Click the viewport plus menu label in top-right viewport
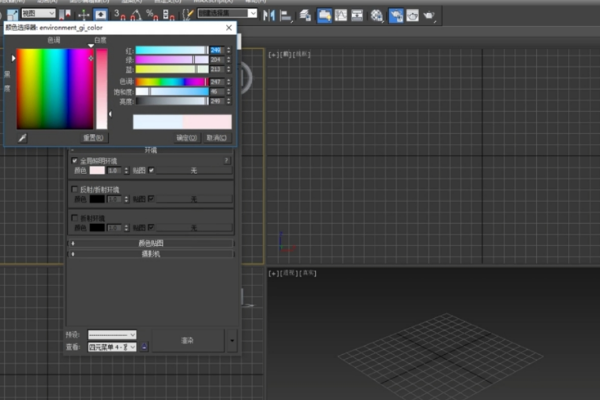 click(x=273, y=55)
